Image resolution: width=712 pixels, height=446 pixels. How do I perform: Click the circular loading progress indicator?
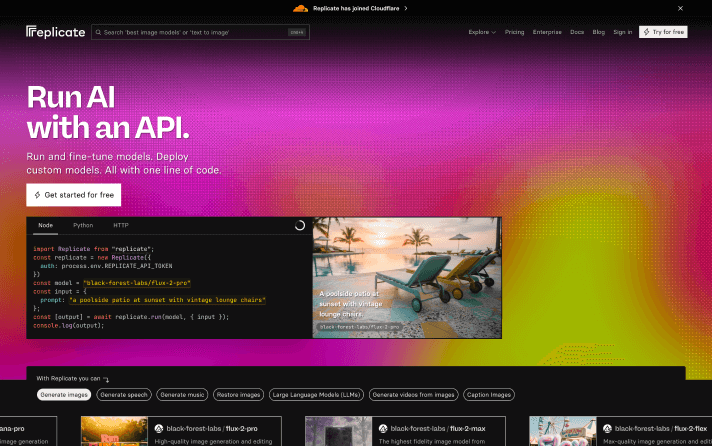300,225
